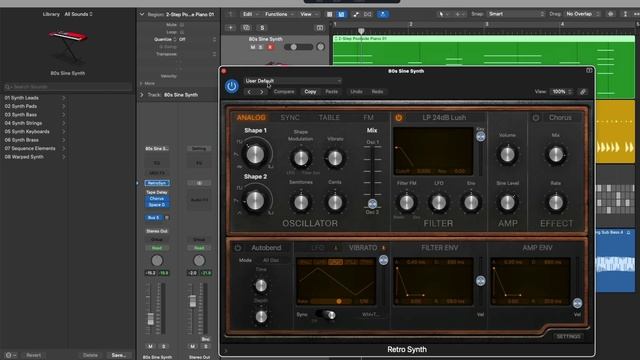Click the Chorus Mix knob
The width and height of the screenshot is (640, 360).
click(556, 155)
